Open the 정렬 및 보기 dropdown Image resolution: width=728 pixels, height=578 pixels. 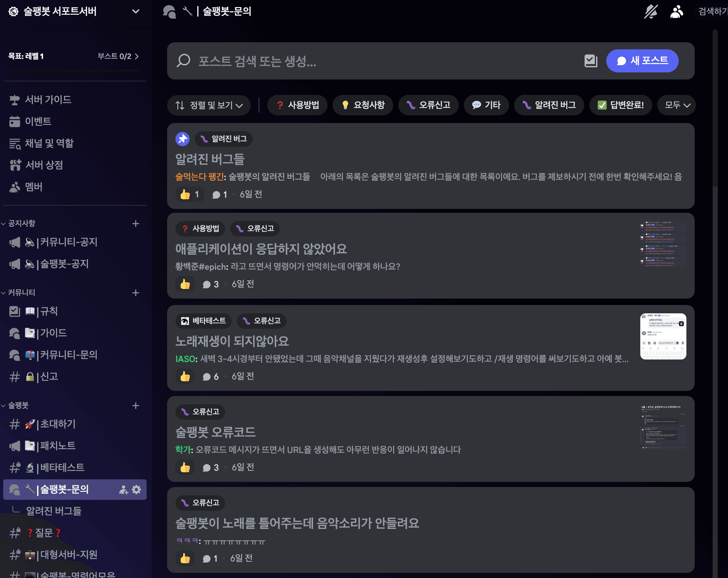(209, 105)
